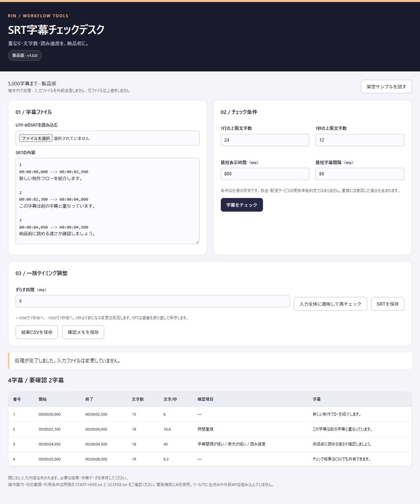Viewport: 420px width, 504px height.
Task: Focus the SRTの内容 text area
Action: point(108,201)
